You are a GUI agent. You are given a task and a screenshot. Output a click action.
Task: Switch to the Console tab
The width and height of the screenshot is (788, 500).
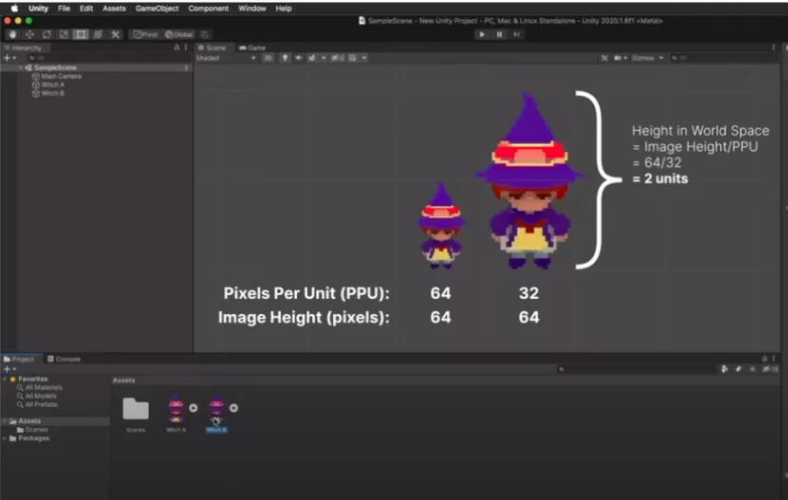coord(64,359)
